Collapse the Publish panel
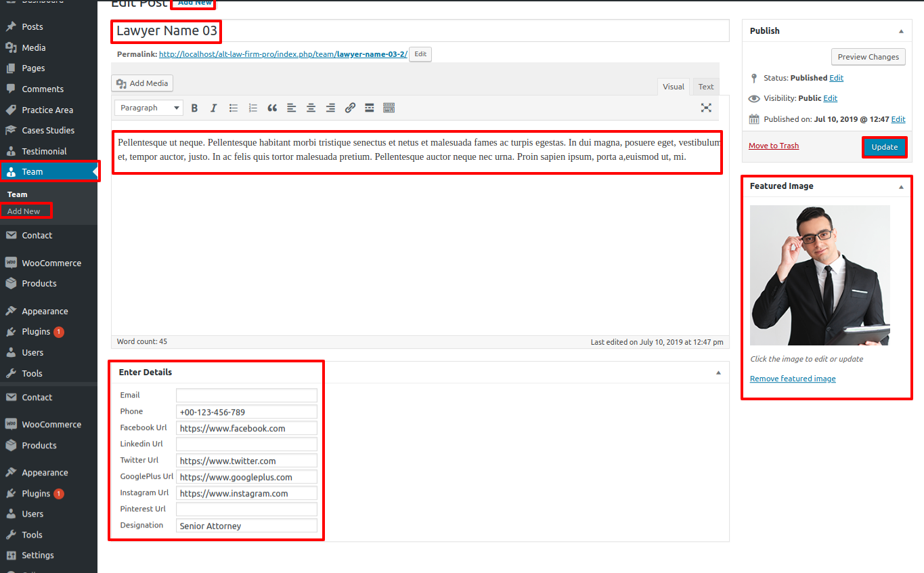924x573 pixels. click(x=901, y=31)
